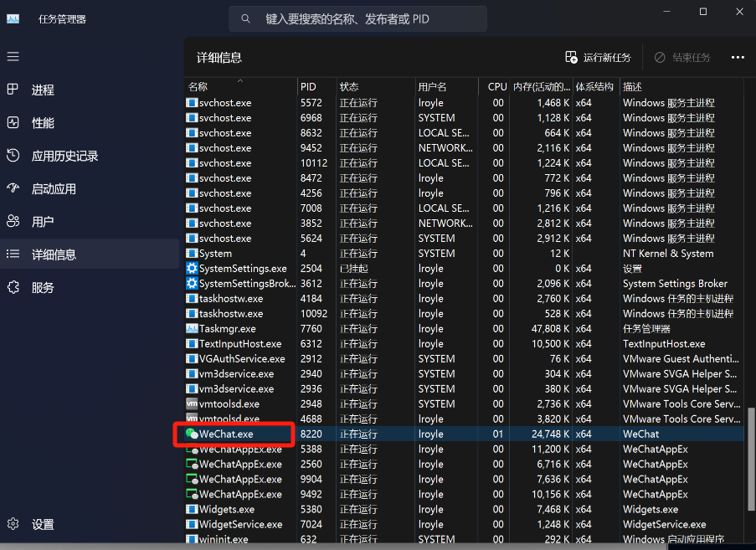Click the 已挂起 status cell
The width and height of the screenshot is (756, 550).
354,269
